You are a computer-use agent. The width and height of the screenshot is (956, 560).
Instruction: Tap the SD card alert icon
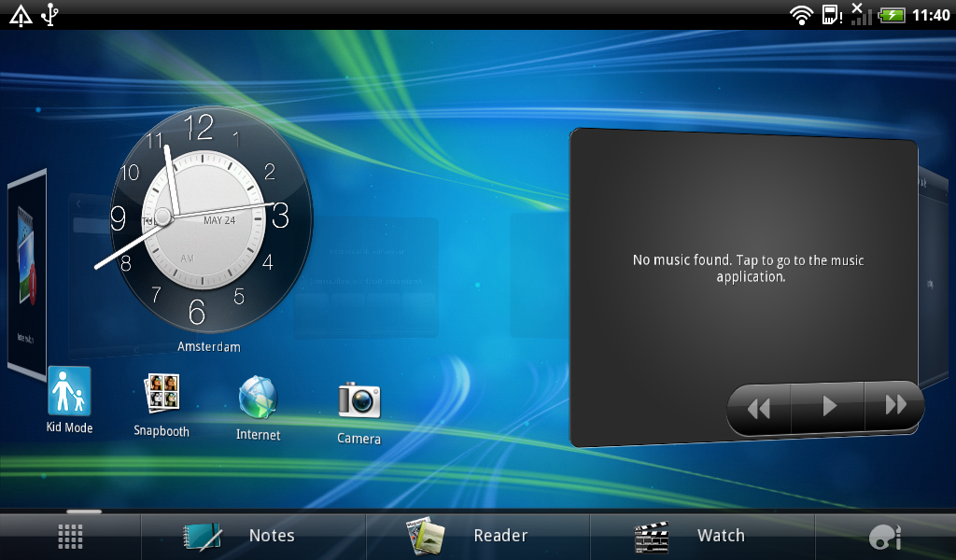(x=832, y=15)
